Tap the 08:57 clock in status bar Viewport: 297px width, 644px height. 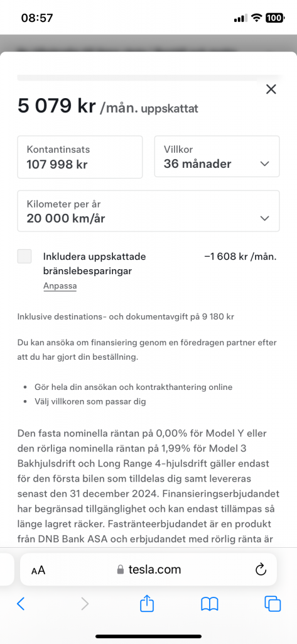pyautogui.click(x=37, y=18)
